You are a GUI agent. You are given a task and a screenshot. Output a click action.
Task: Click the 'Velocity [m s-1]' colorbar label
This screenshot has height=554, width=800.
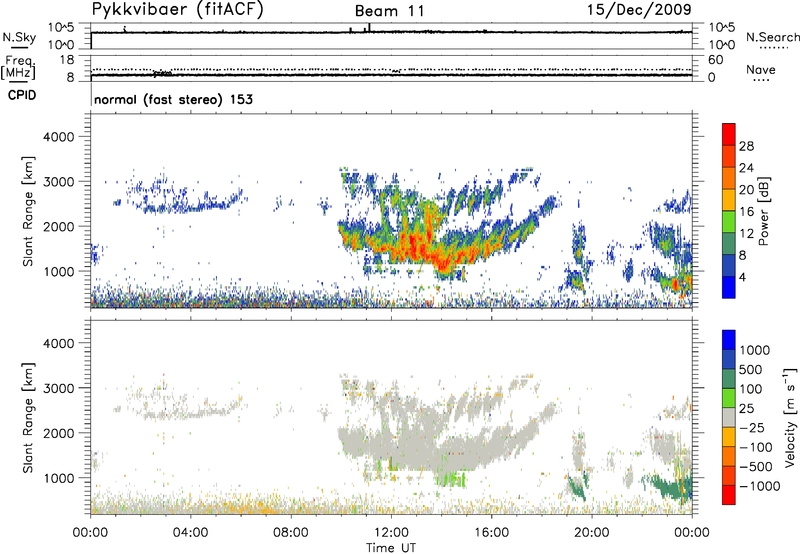[x=790, y=417]
